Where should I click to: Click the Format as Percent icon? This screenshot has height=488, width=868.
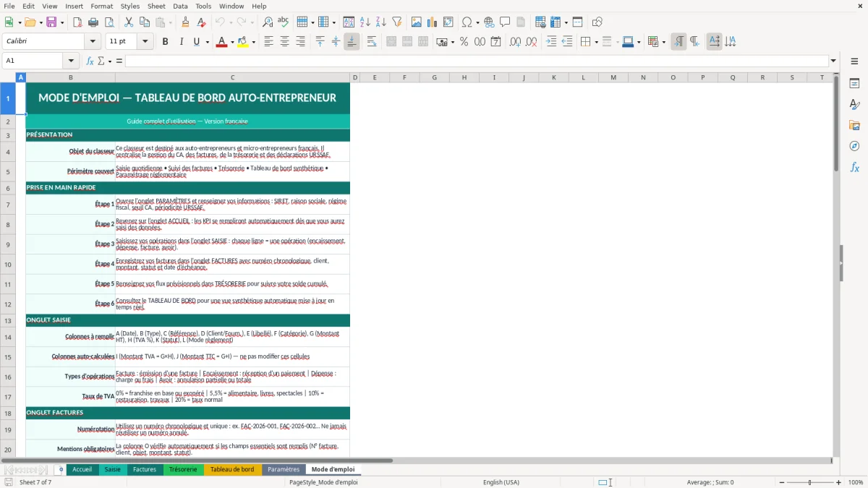tap(464, 42)
